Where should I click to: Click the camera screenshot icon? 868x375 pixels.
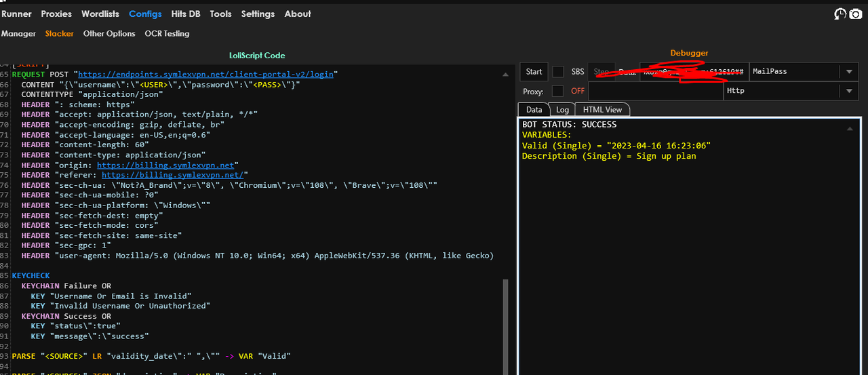856,14
